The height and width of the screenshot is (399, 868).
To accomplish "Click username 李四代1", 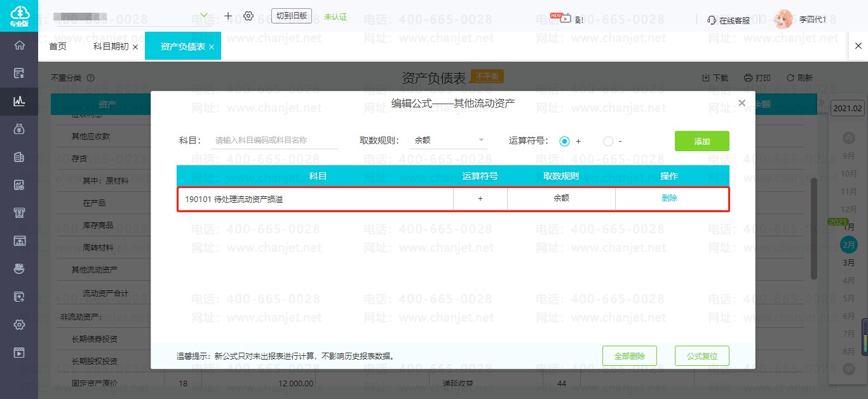I will (812, 20).
